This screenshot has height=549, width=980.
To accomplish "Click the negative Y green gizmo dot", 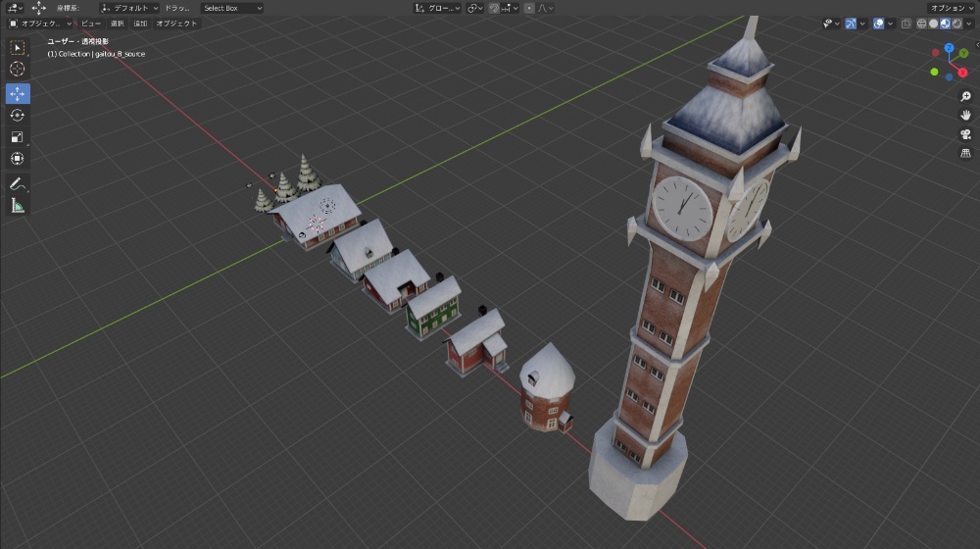I will (934, 72).
